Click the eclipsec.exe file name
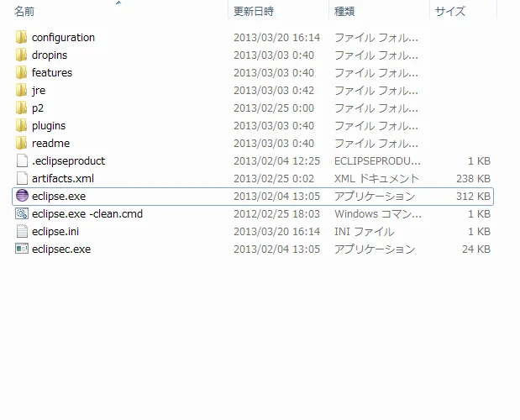Screen dimensions: 520x420 click(61, 249)
